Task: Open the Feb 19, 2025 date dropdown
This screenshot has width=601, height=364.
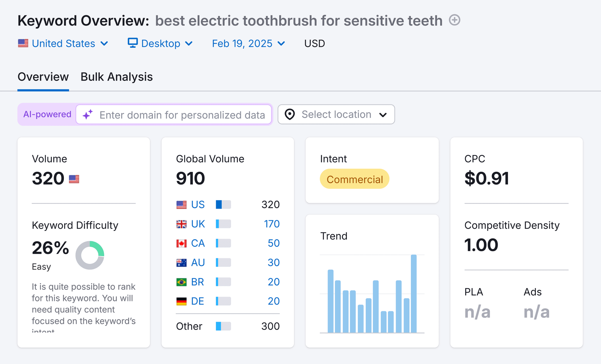Action: tap(249, 43)
